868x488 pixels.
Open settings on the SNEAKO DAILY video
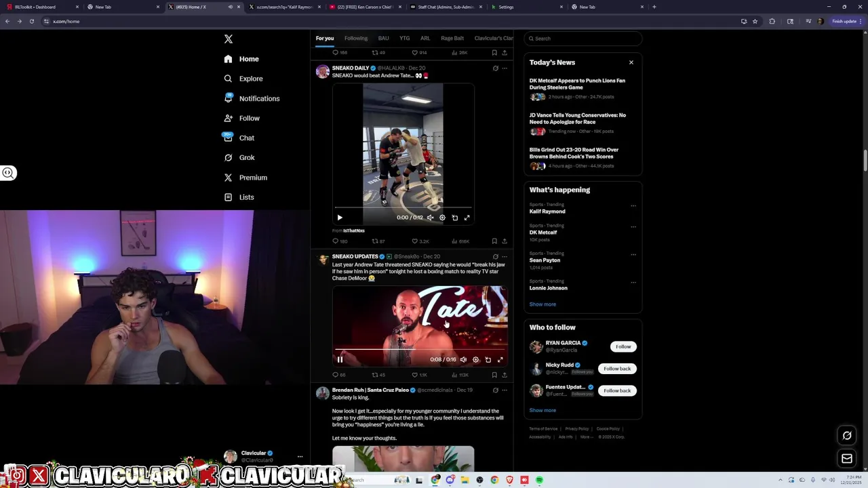click(442, 218)
